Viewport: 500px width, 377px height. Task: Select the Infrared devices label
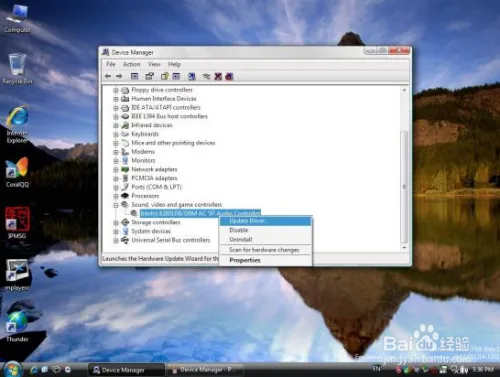[152, 125]
